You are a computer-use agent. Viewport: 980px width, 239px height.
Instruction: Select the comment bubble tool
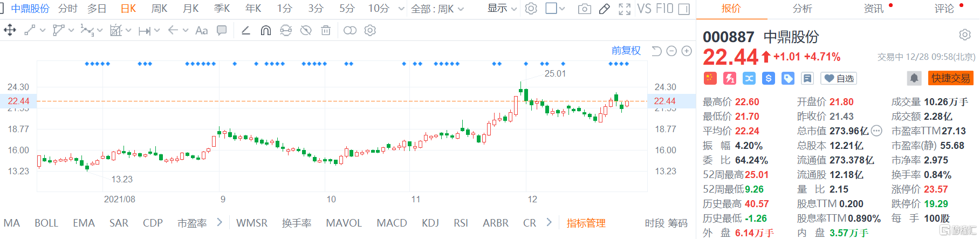pos(222,30)
